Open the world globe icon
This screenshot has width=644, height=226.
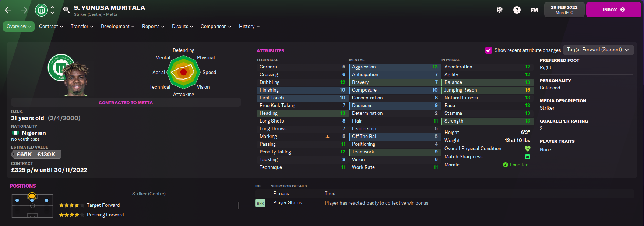click(x=500, y=10)
